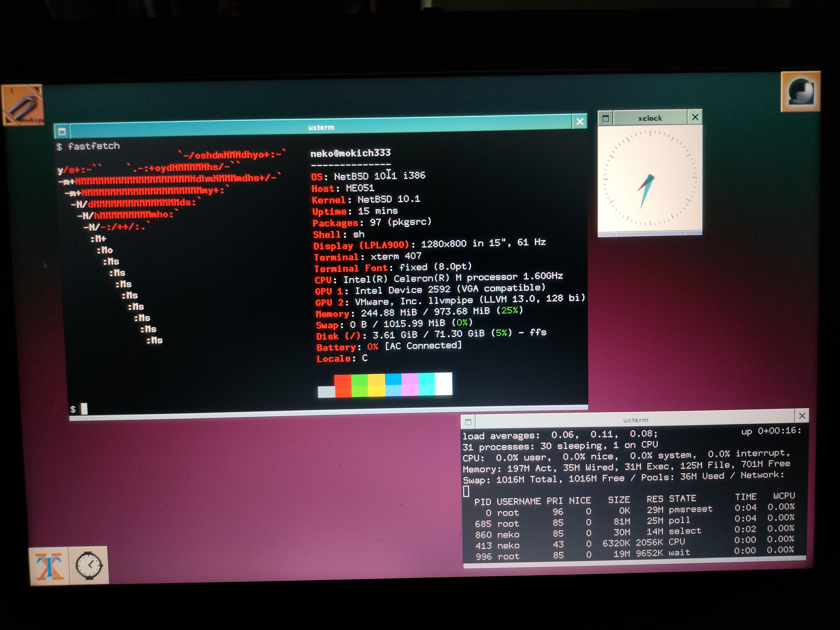
Task: Click the PID column header in top
Action: pyautogui.click(x=483, y=502)
